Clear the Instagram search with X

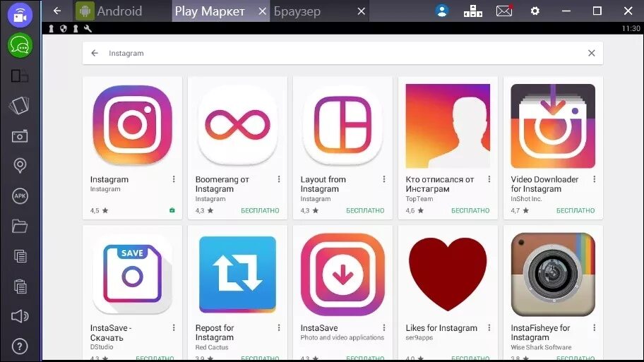(x=592, y=53)
